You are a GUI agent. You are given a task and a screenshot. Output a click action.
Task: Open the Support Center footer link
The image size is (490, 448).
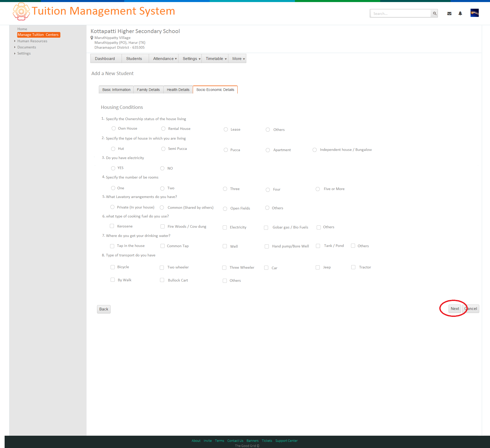pyautogui.click(x=286, y=441)
